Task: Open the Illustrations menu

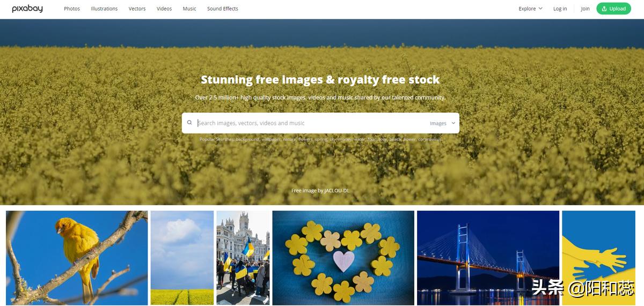Action: [104, 9]
